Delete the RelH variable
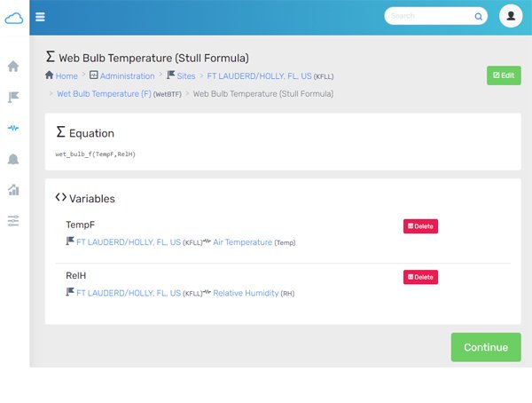 point(420,277)
